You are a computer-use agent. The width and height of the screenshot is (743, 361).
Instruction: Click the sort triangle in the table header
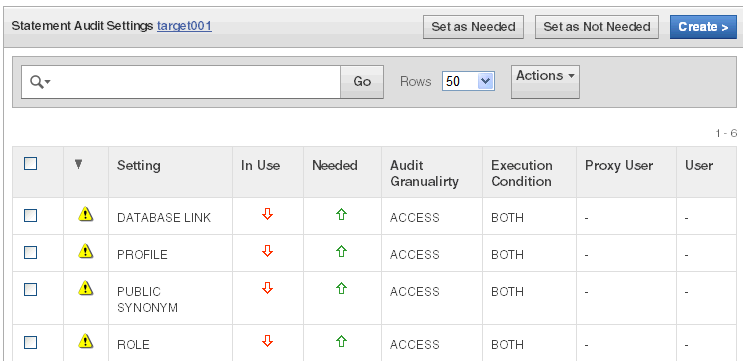click(79, 164)
